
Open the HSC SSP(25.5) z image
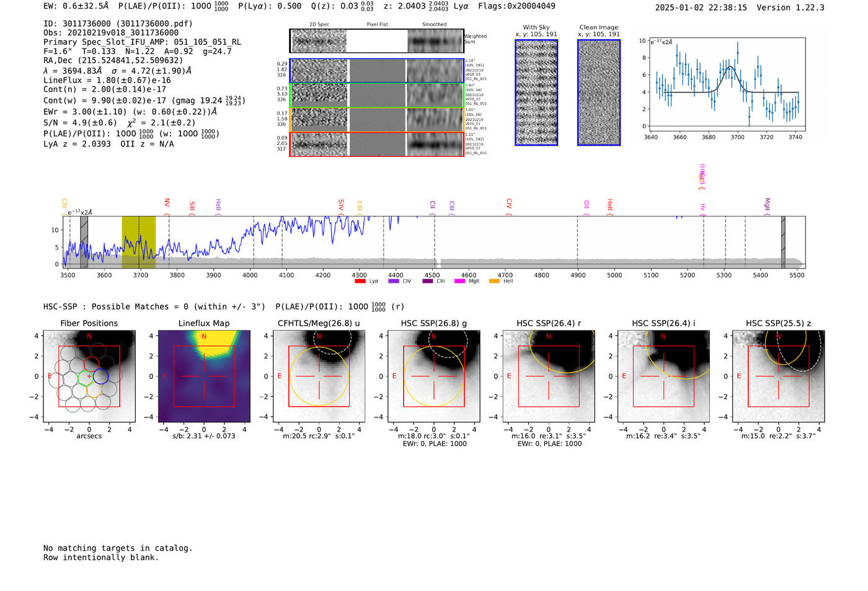click(779, 376)
